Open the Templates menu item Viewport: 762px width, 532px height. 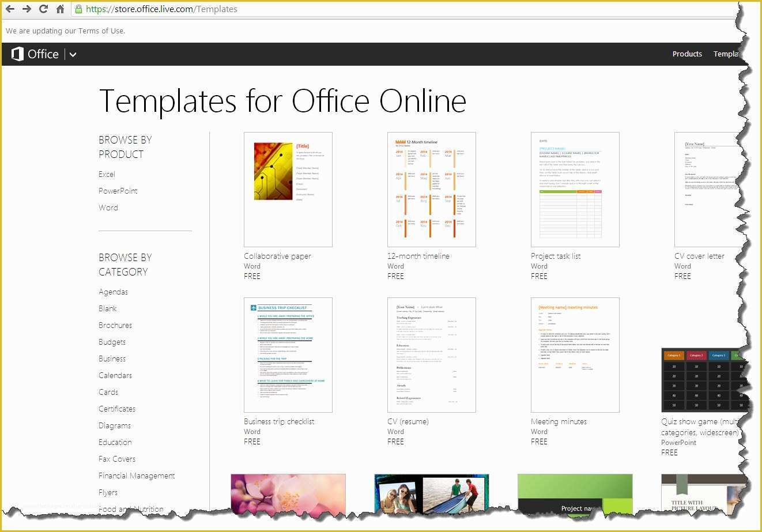click(x=726, y=54)
